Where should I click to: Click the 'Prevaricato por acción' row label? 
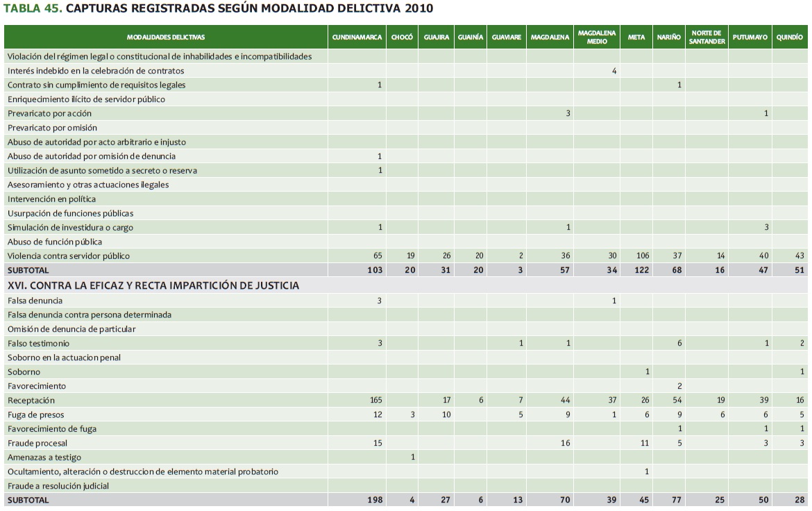click(x=49, y=113)
